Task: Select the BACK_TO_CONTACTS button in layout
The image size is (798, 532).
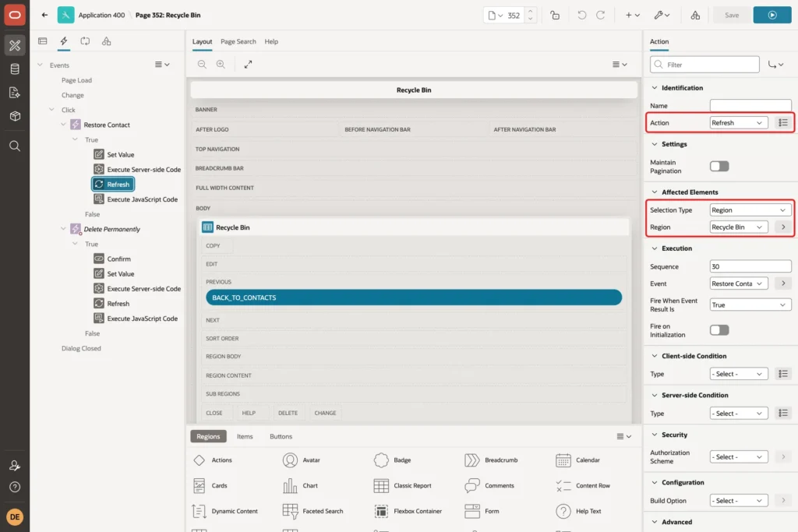Action: point(414,298)
